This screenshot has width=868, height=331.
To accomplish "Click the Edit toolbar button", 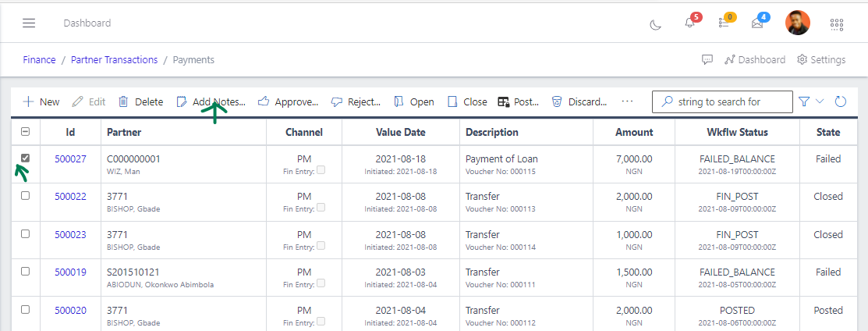I will click(x=89, y=102).
